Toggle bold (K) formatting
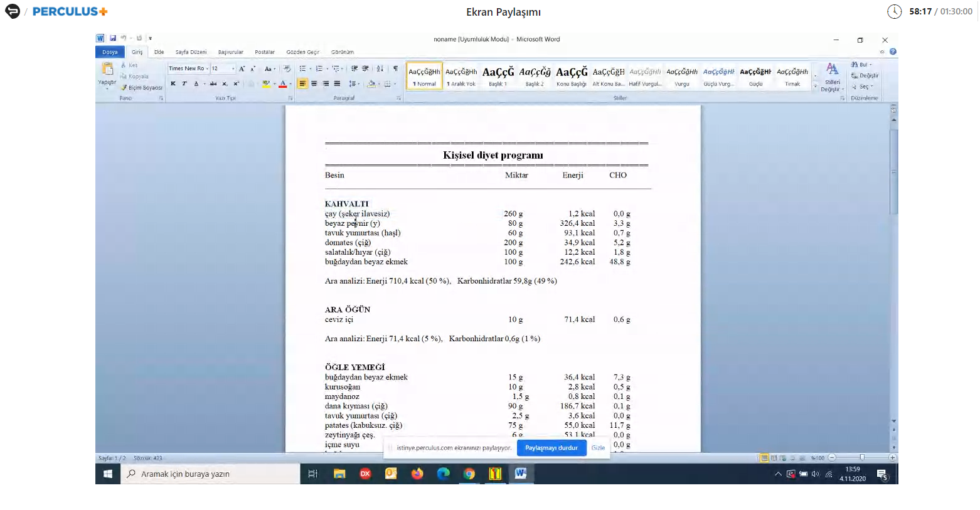Screen dimensions: 980x510 coord(173,84)
